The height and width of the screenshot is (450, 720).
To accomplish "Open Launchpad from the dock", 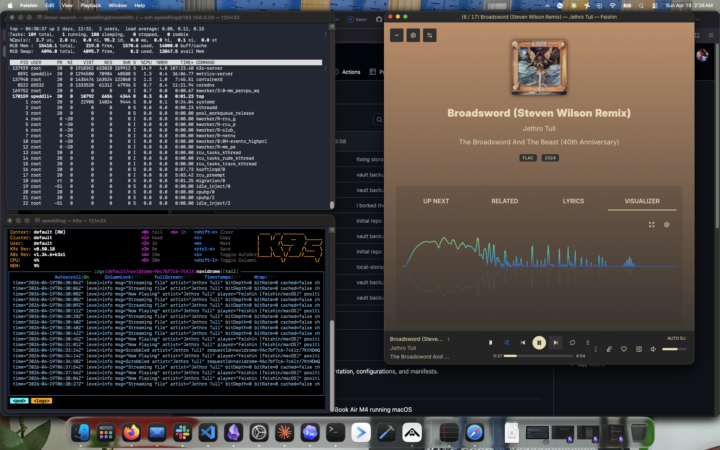I will click(x=106, y=433).
